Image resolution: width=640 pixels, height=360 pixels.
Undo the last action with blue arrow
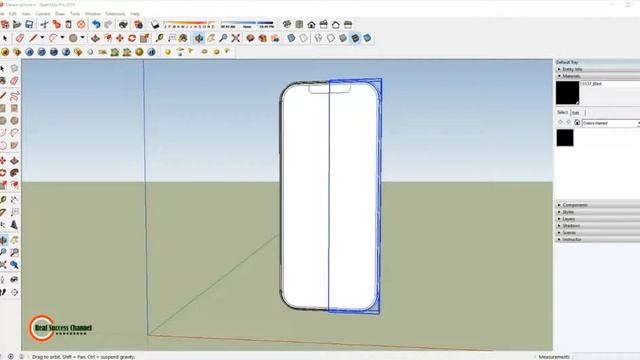click(x=96, y=24)
